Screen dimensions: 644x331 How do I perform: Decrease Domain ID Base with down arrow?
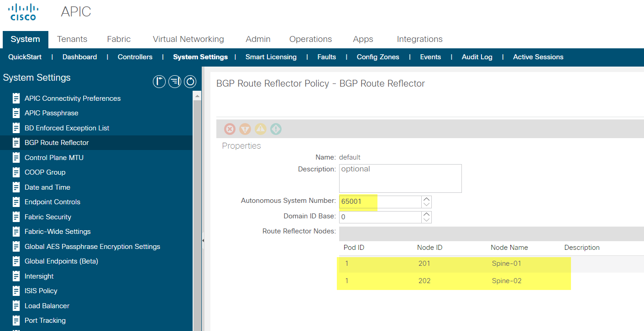427,220
